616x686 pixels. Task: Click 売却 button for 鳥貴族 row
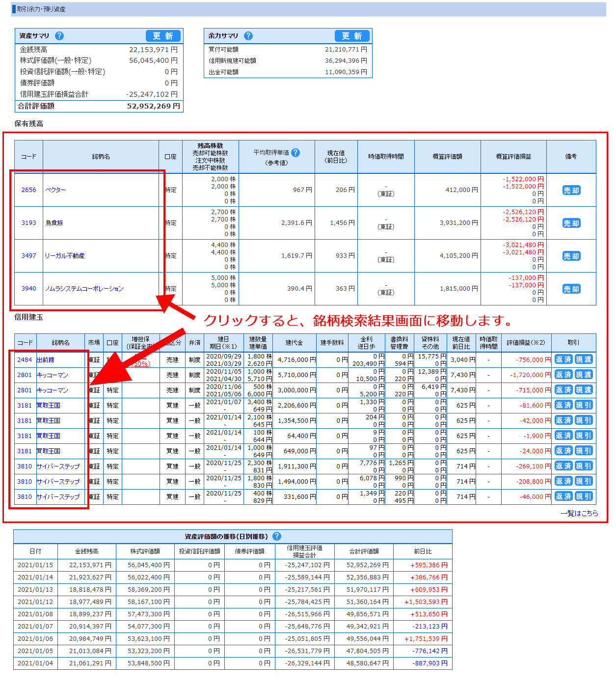click(x=571, y=223)
